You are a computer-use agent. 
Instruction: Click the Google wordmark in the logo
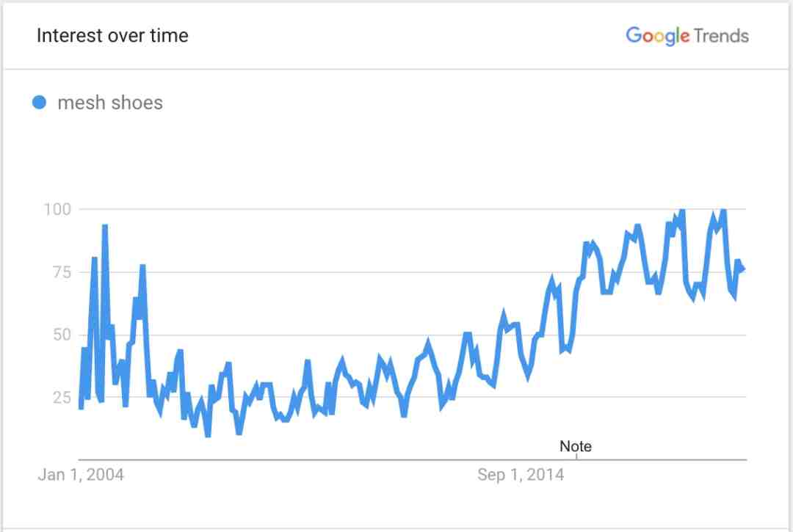(657, 36)
